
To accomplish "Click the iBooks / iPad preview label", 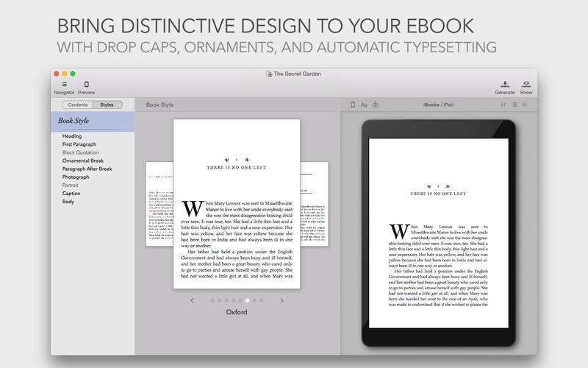I will 438,105.
